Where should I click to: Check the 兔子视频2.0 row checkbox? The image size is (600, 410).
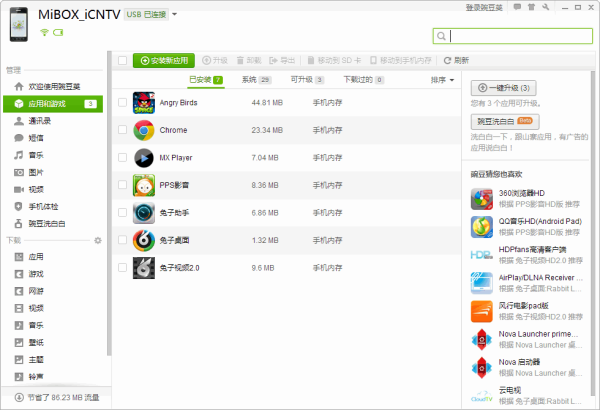(122, 268)
